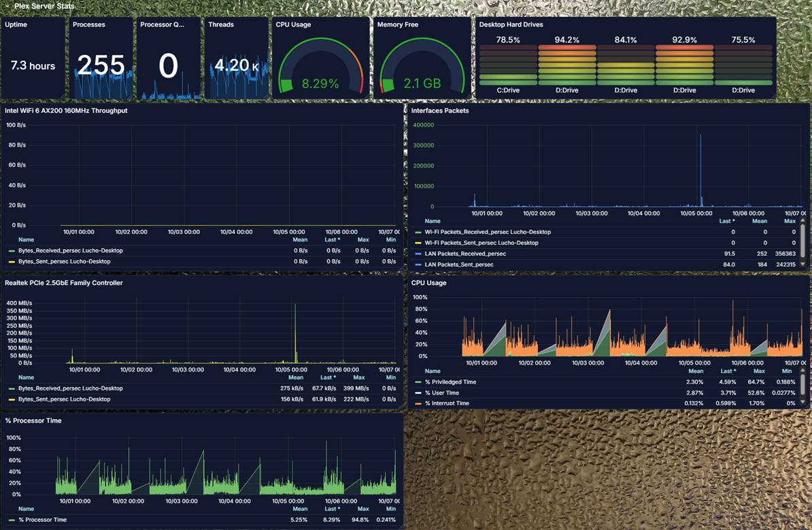The height and width of the screenshot is (530, 812).
Task: Toggle LAN Packets_Received_persec series visibility
Action: pyautogui.click(x=465, y=254)
